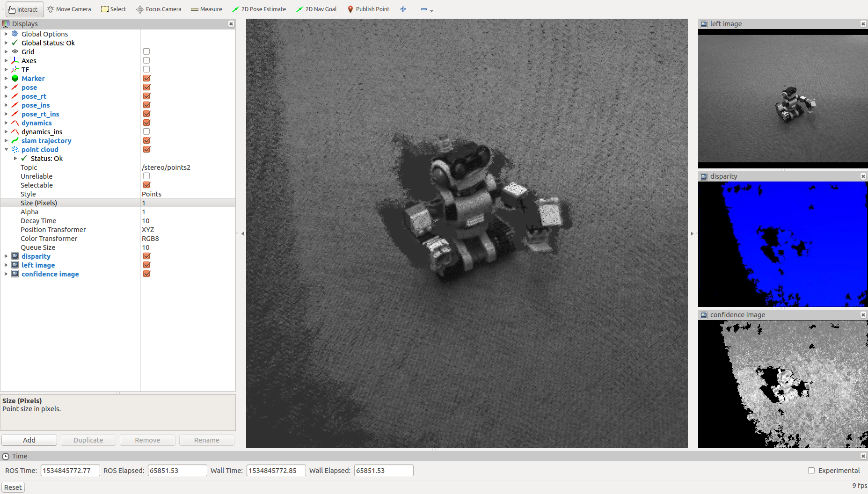This screenshot has width=868, height=494.
Task: Click the Reset button
Action: (13, 487)
